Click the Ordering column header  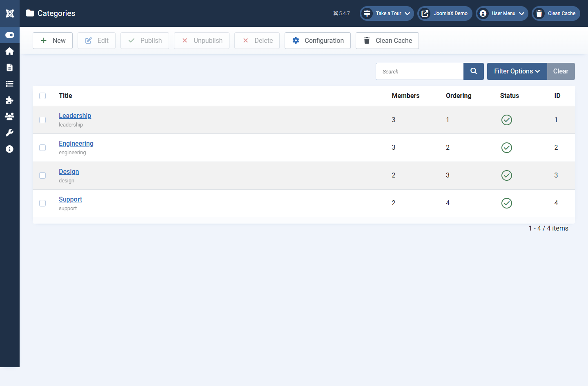pos(459,95)
